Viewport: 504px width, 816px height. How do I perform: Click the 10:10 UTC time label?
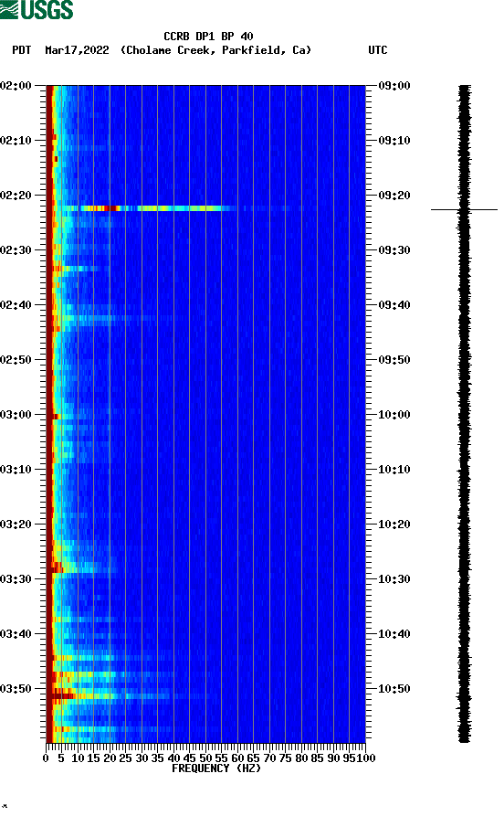coord(394,470)
